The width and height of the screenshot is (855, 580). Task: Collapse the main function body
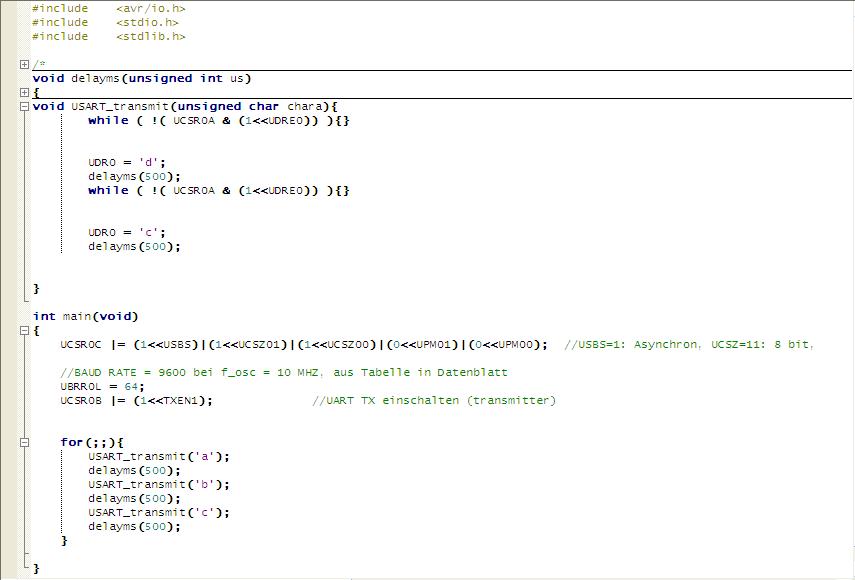tap(24, 330)
